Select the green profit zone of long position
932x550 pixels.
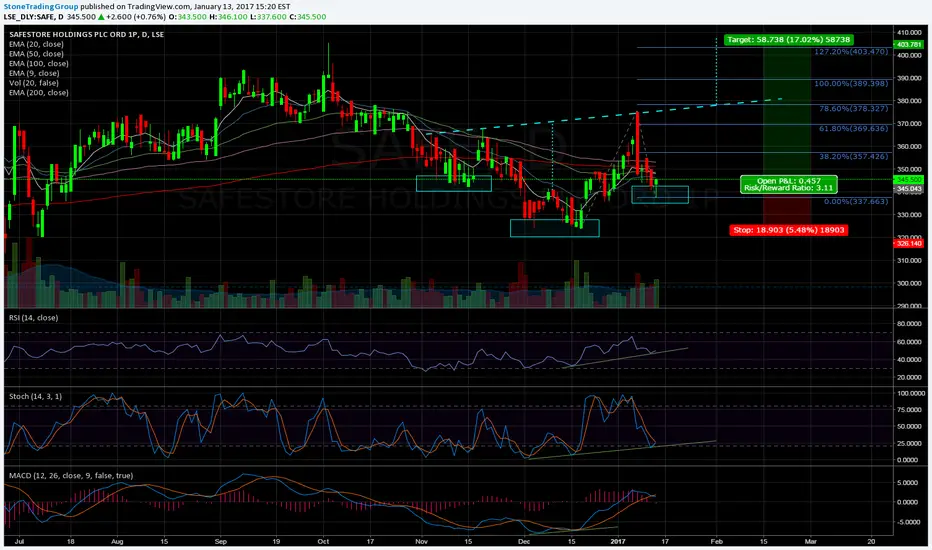(787, 112)
